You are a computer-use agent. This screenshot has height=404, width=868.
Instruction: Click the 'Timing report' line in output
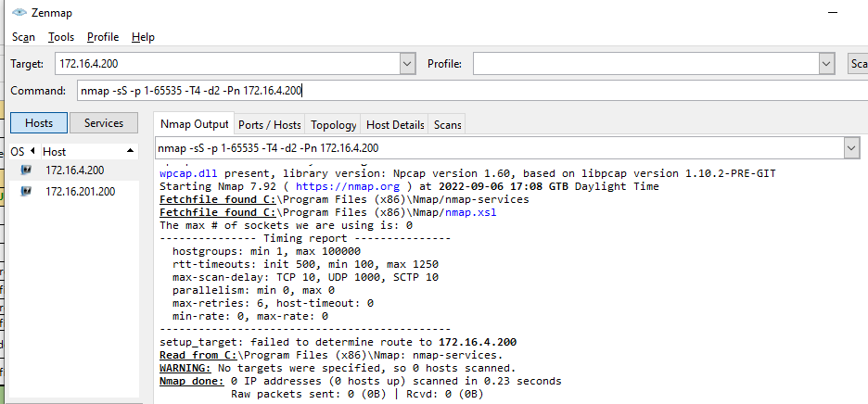(305, 238)
